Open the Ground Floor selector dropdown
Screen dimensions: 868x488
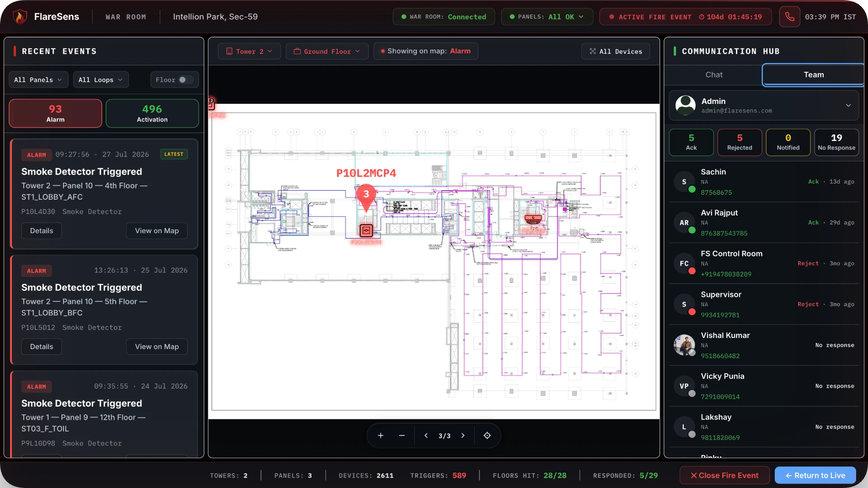pyautogui.click(x=327, y=52)
